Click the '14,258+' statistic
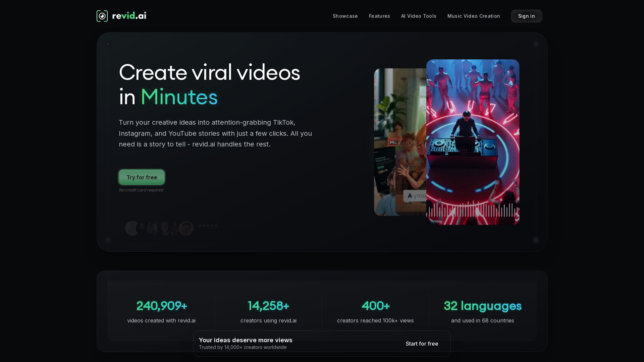 click(268, 306)
